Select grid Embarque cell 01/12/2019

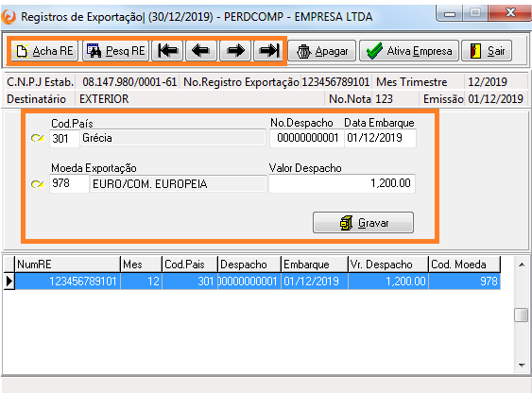pyautogui.click(x=315, y=282)
